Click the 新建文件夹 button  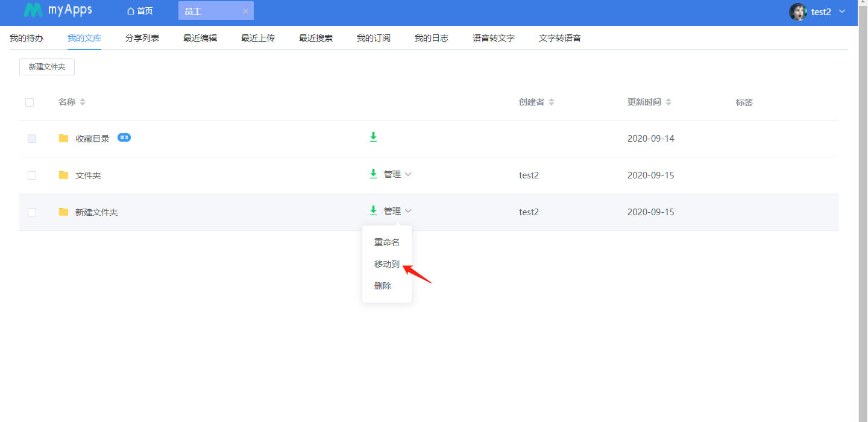coord(47,67)
